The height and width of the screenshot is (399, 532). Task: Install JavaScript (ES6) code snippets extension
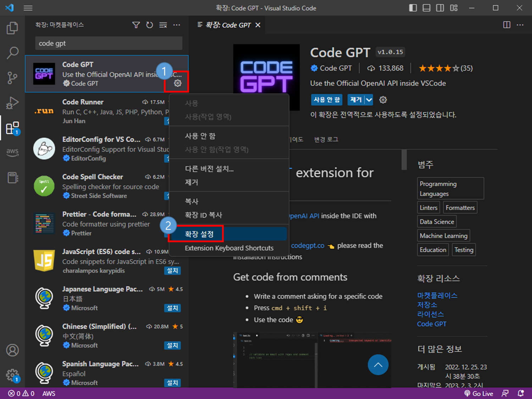point(172,271)
